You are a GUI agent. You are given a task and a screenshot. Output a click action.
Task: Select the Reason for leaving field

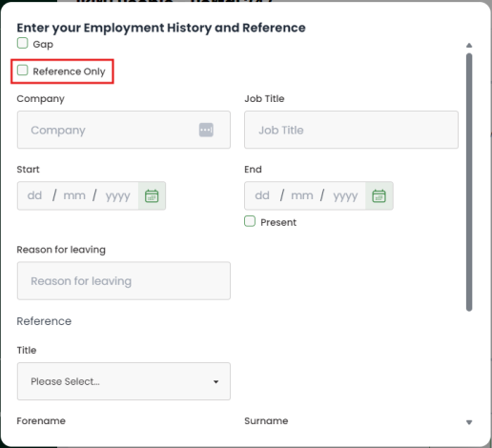tap(124, 281)
